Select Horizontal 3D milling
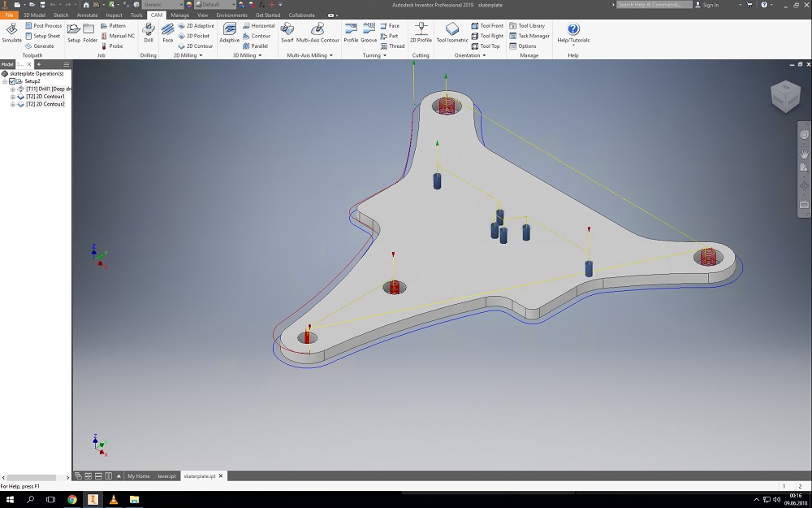The image size is (812, 508). tap(259, 26)
